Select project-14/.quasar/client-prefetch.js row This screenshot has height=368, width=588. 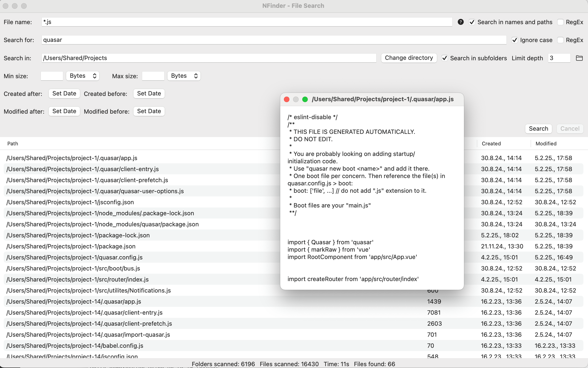click(294, 323)
